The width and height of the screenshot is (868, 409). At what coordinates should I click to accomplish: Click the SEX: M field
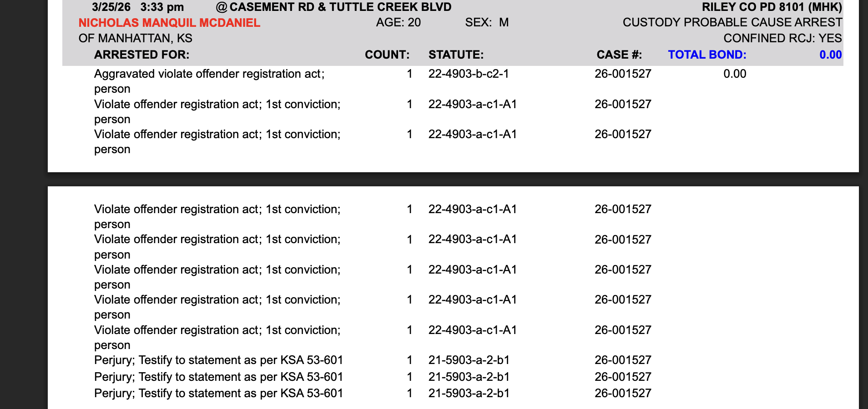click(487, 23)
